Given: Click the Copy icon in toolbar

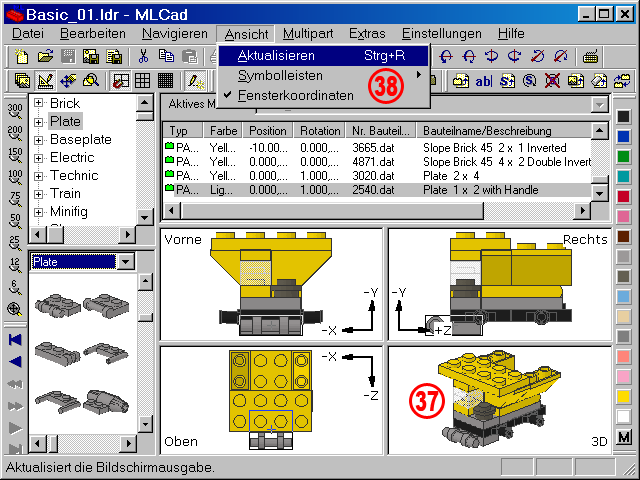Looking at the screenshot, I should (x=166, y=56).
